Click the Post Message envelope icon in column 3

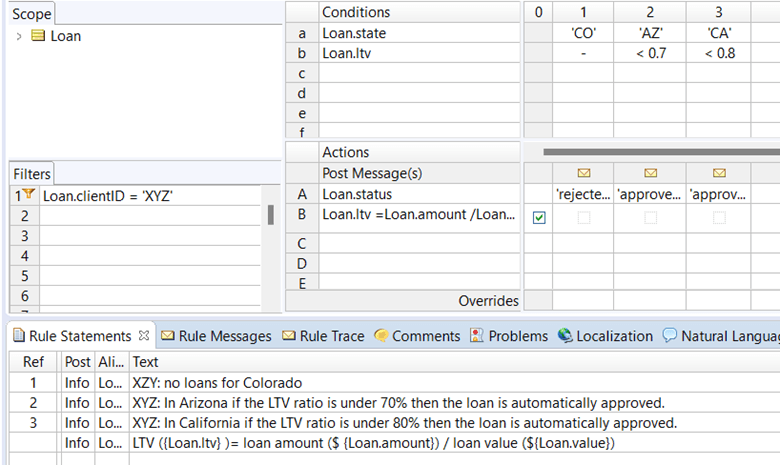click(x=719, y=173)
